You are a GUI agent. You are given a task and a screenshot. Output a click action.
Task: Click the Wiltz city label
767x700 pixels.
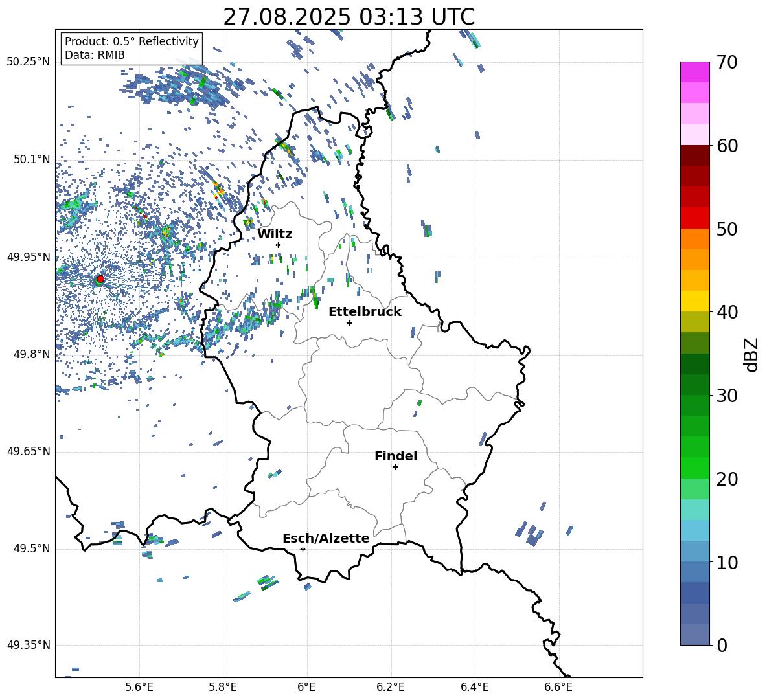(x=275, y=234)
